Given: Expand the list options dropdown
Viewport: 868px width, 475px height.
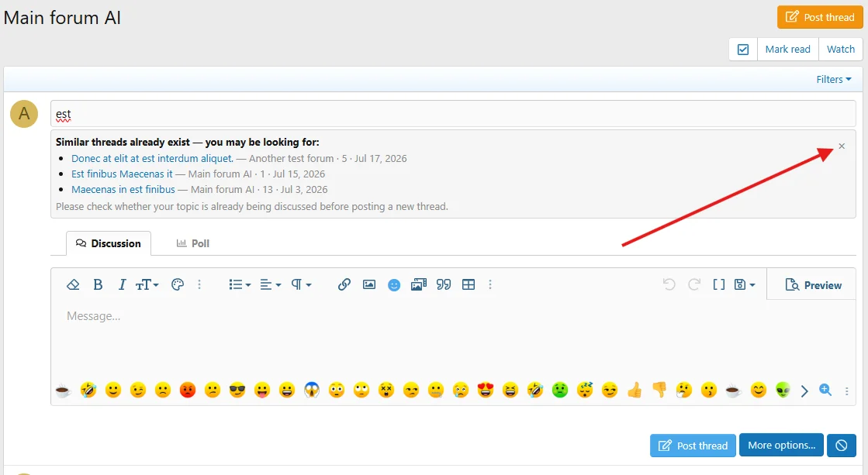Looking at the screenshot, I should (x=240, y=285).
